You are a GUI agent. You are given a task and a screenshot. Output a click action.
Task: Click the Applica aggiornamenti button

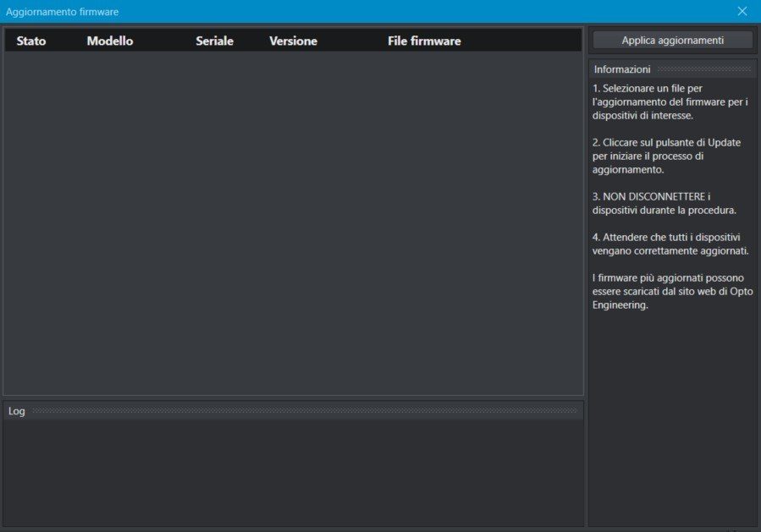673,41
